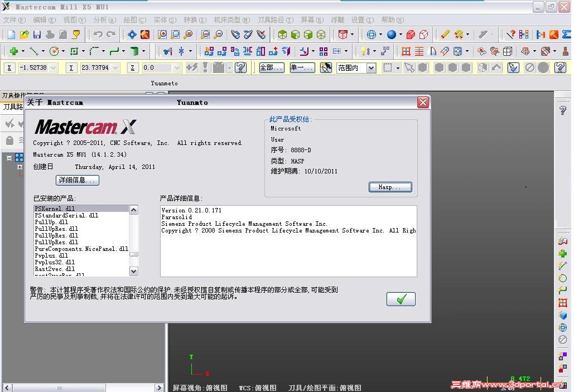Confirm dialog with green checkmark button

click(x=401, y=299)
